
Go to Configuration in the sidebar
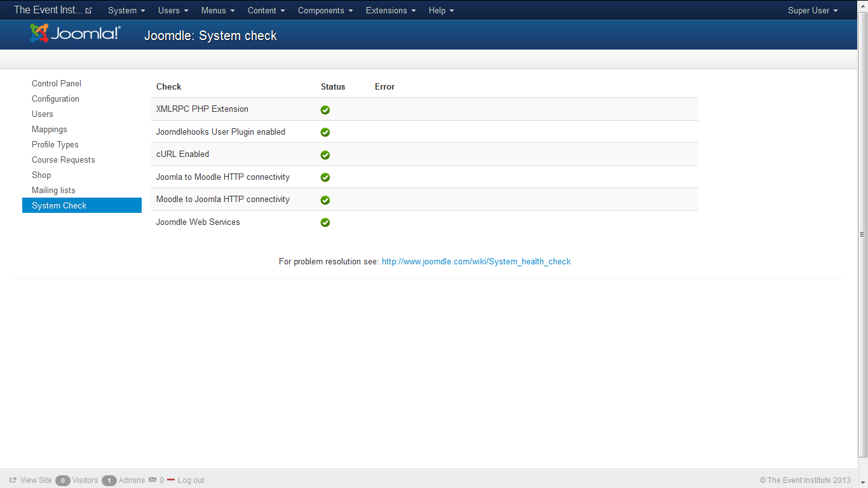56,98
